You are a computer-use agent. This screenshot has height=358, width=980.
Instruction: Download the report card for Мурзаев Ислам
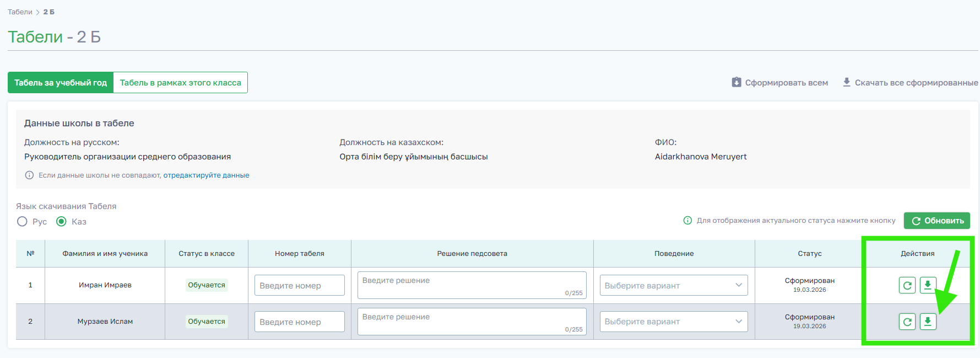click(x=928, y=322)
